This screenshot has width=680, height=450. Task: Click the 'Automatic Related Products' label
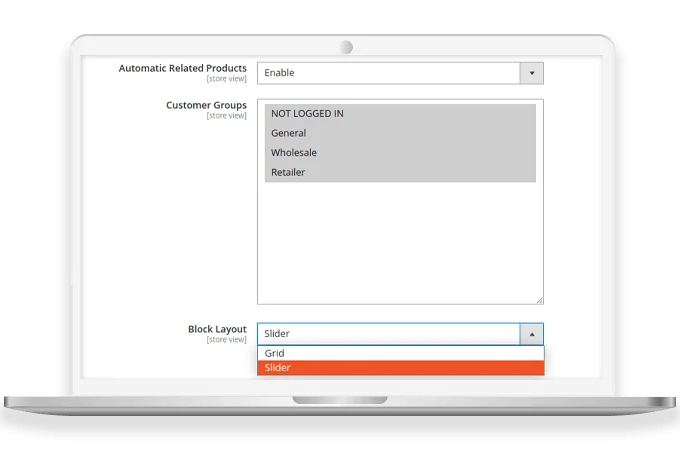tap(182, 68)
